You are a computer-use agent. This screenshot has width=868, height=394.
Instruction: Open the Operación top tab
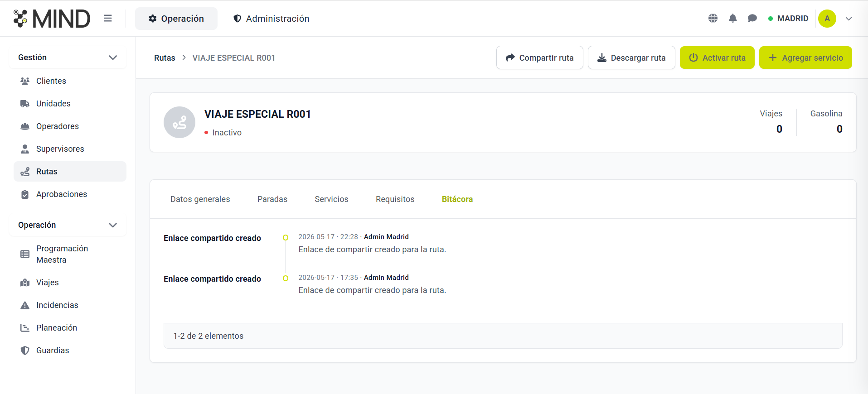point(176,19)
